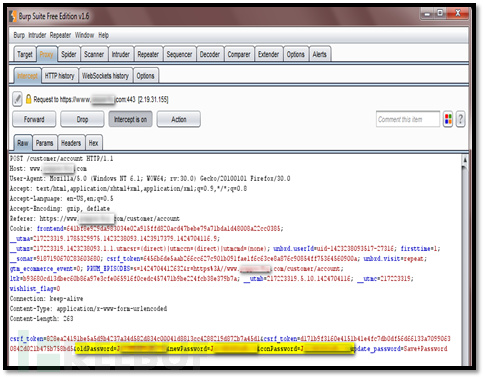Click the Comment this item field
485x379 pixels.
[408, 119]
